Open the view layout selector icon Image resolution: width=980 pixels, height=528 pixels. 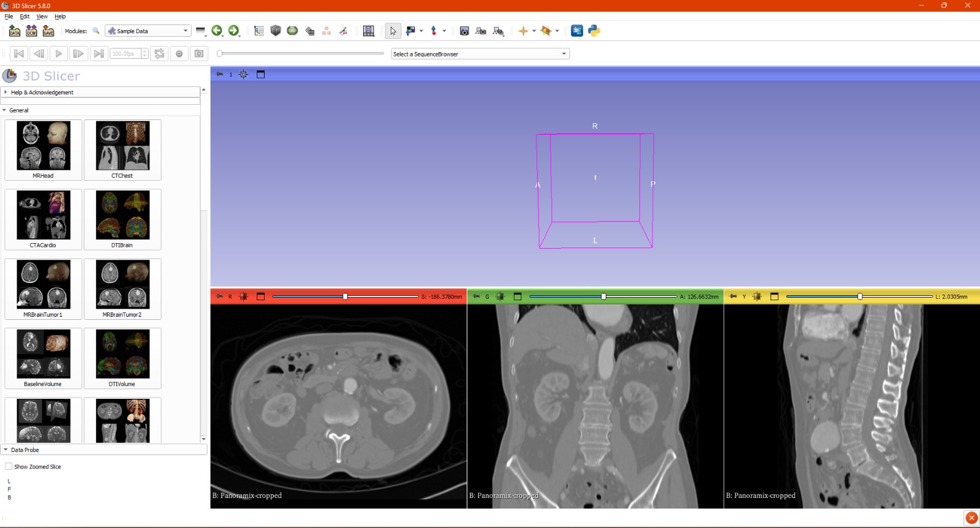point(369,31)
